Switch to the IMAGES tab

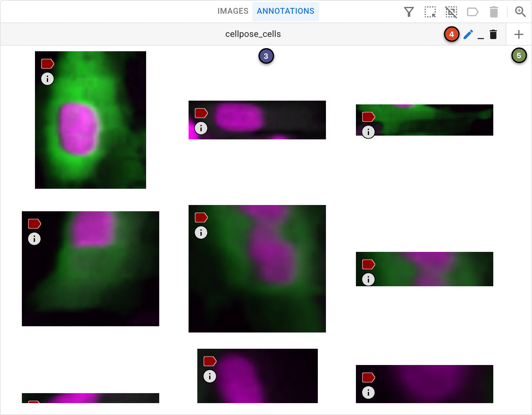233,11
